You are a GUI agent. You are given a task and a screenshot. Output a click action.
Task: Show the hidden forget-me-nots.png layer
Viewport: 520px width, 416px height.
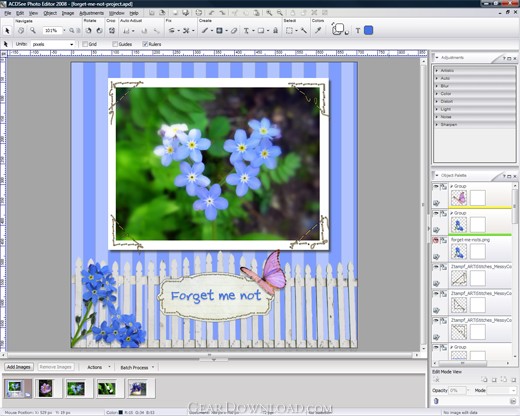[x=436, y=240]
